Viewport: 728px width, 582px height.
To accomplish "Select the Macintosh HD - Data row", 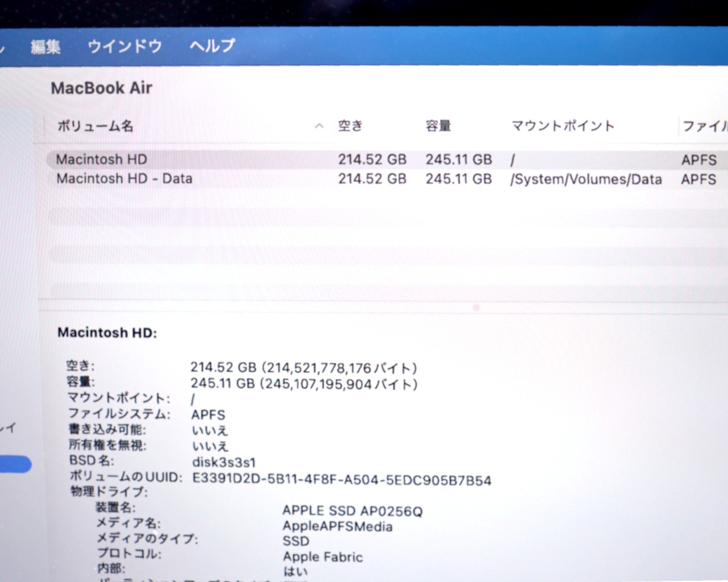I will tap(125, 179).
